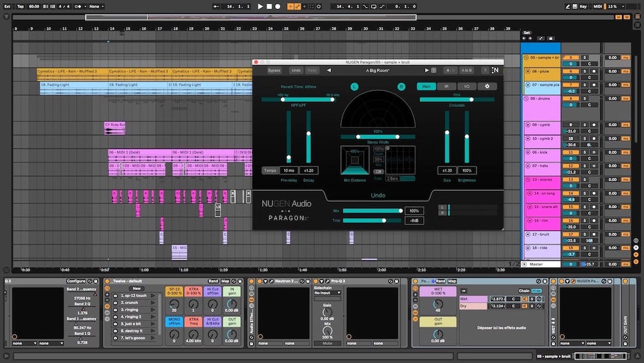Select the 'crunch' preset in Twelve rack

(x=129, y=302)
